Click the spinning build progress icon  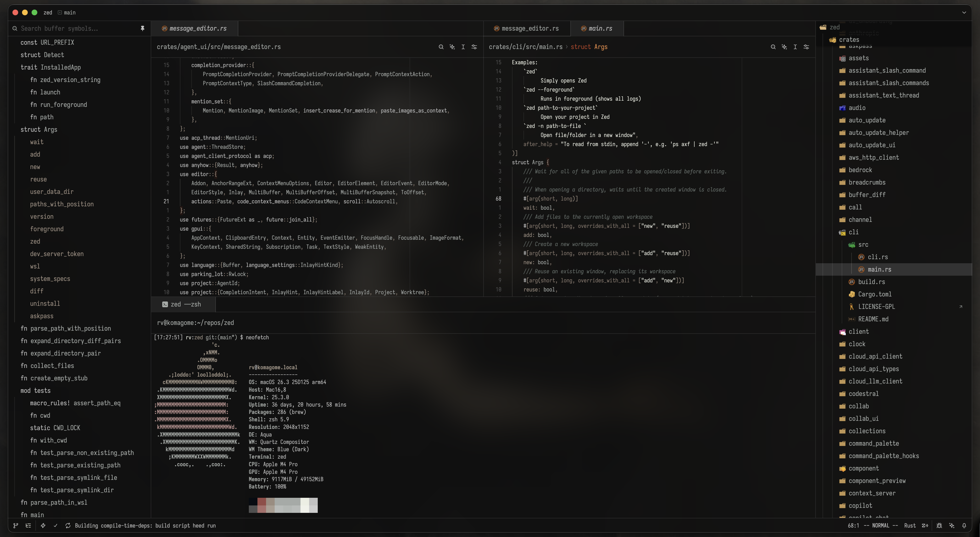68,526
